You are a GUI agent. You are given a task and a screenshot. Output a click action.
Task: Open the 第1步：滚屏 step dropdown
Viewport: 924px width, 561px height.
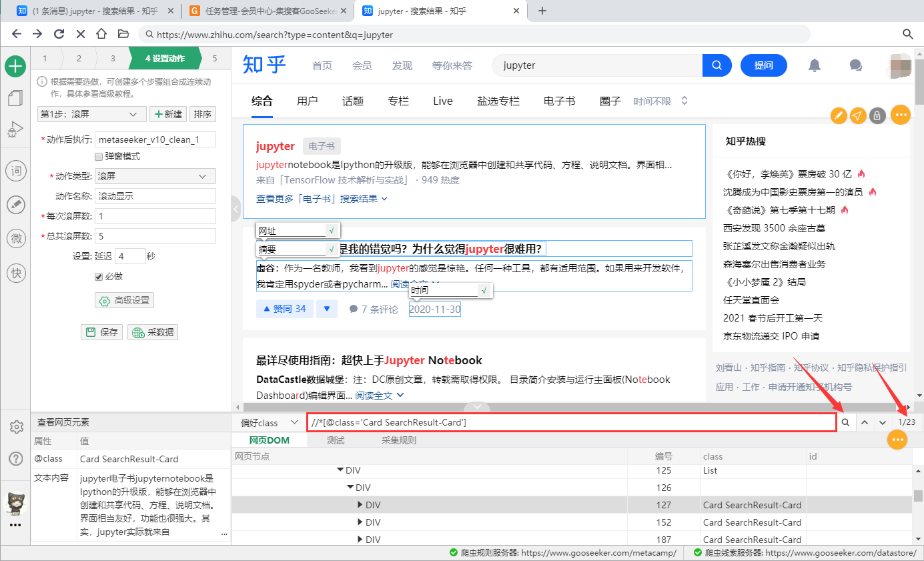92,114
